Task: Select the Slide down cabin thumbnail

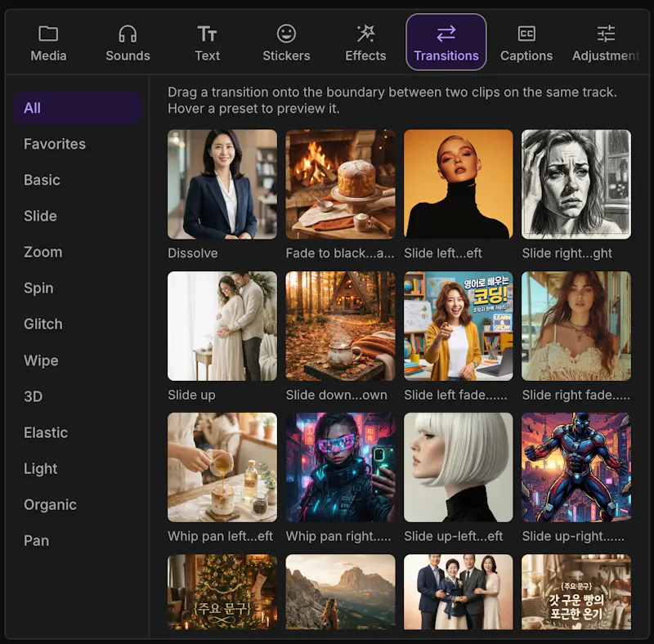Action: (x=340, y=326)
